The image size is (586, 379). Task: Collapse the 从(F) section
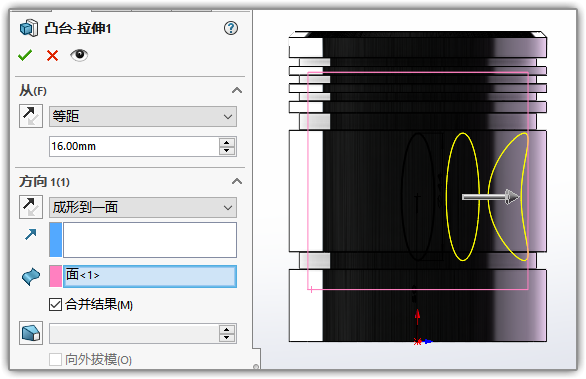[x=237, y=90]
